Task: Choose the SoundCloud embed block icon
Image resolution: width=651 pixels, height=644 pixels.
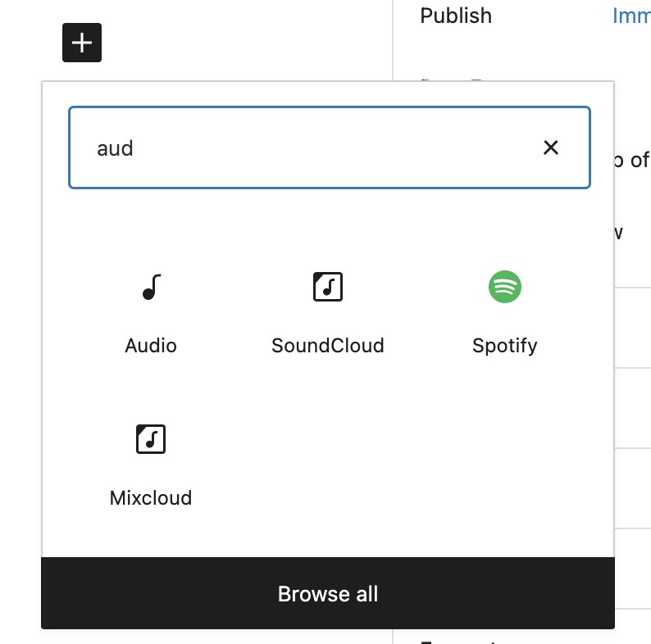Action: click(328, 287)
